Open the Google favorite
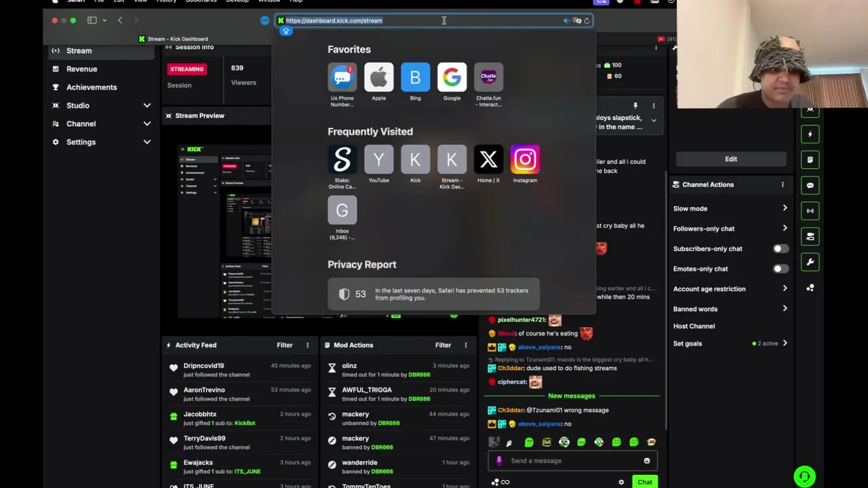 point(452,77)
